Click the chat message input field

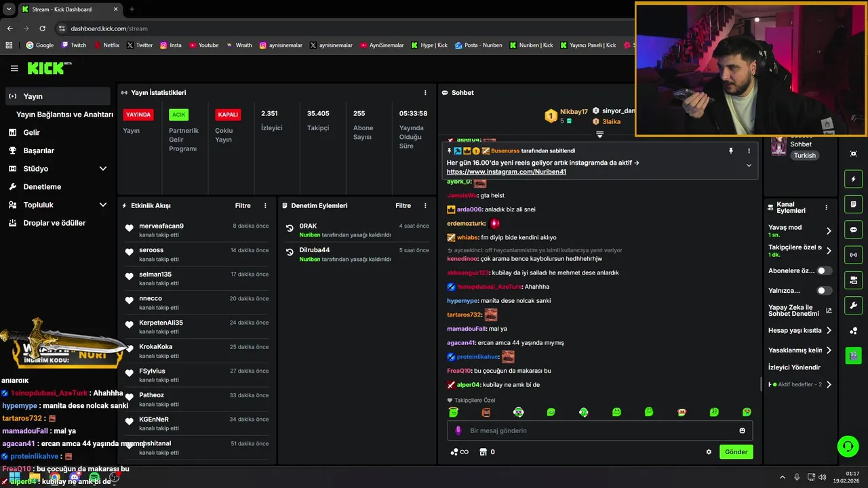click(x=599, y=430)
